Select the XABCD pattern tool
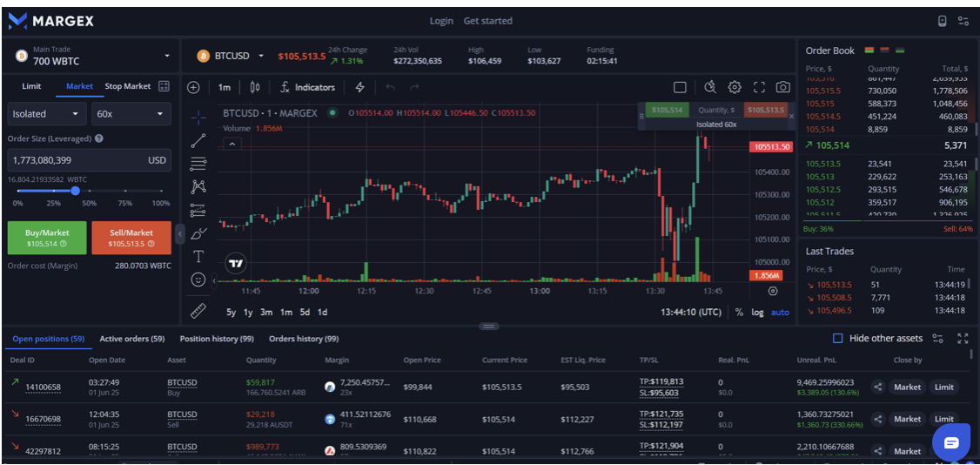The width and height of the screenshot is (980, 465). point(198,186)
